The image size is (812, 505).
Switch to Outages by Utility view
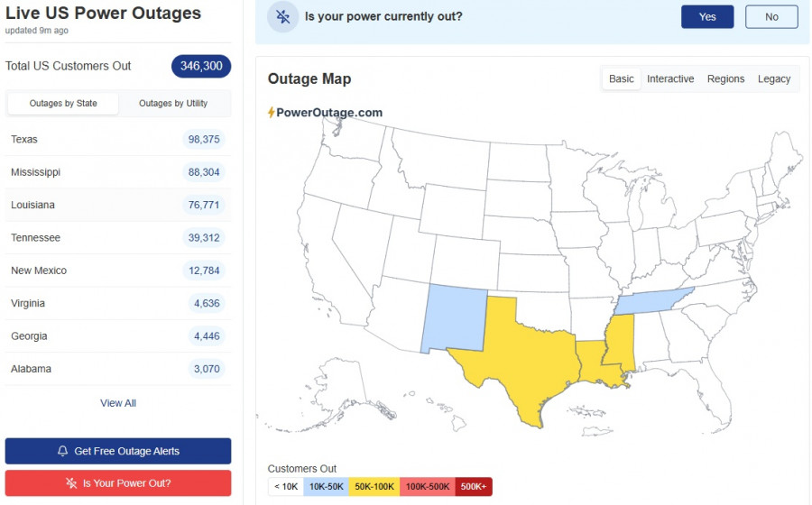tap(173, 104)
